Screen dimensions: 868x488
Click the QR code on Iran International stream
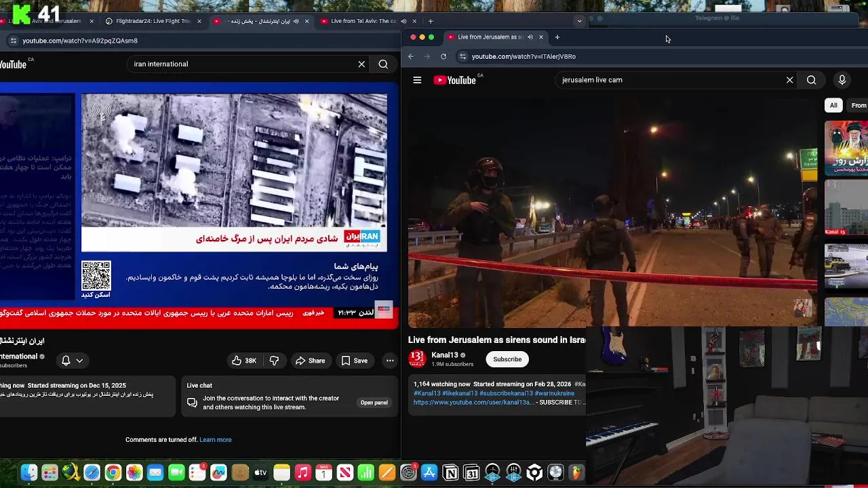click(x=96, y=276)
